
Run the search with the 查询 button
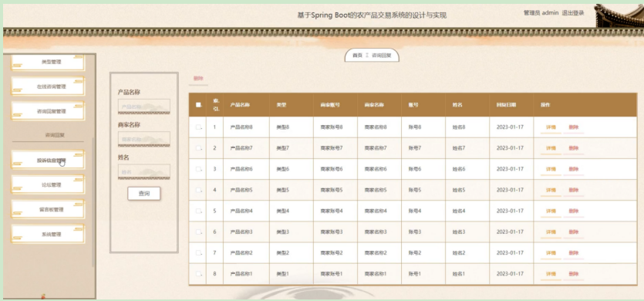(x=143, y=193)
